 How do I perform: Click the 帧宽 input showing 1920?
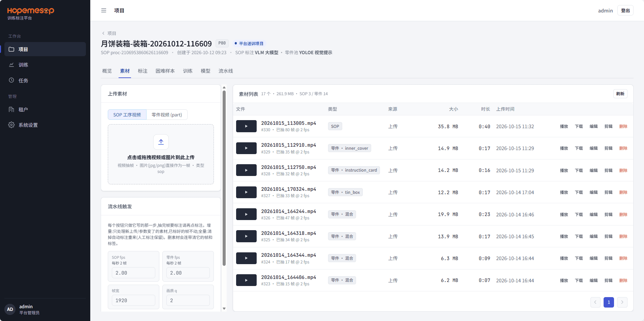point(133,300)
